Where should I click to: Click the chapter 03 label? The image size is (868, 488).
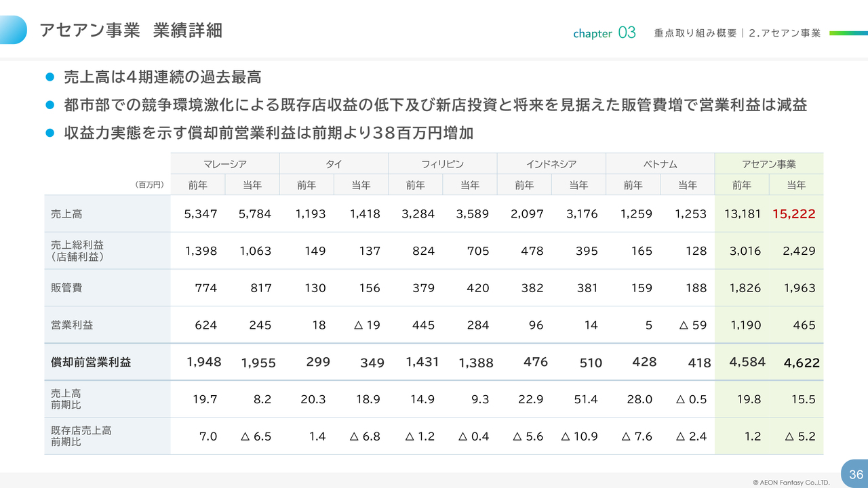pos(604,33)
